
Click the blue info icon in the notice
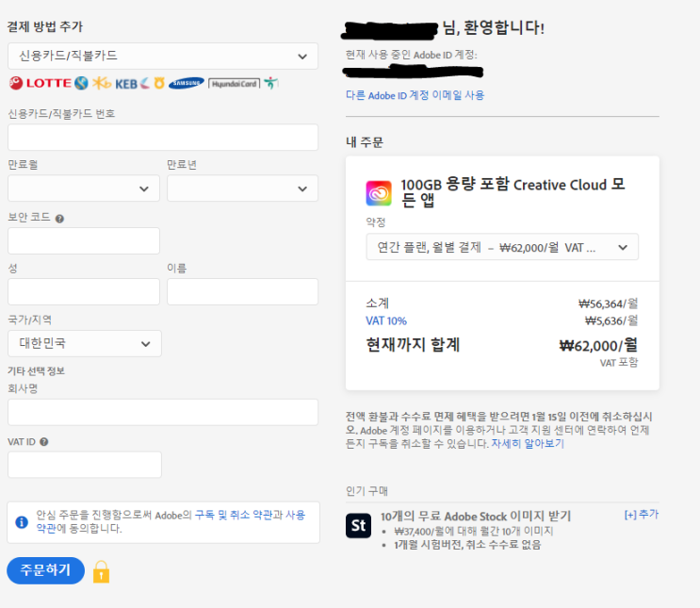[22, 522]
